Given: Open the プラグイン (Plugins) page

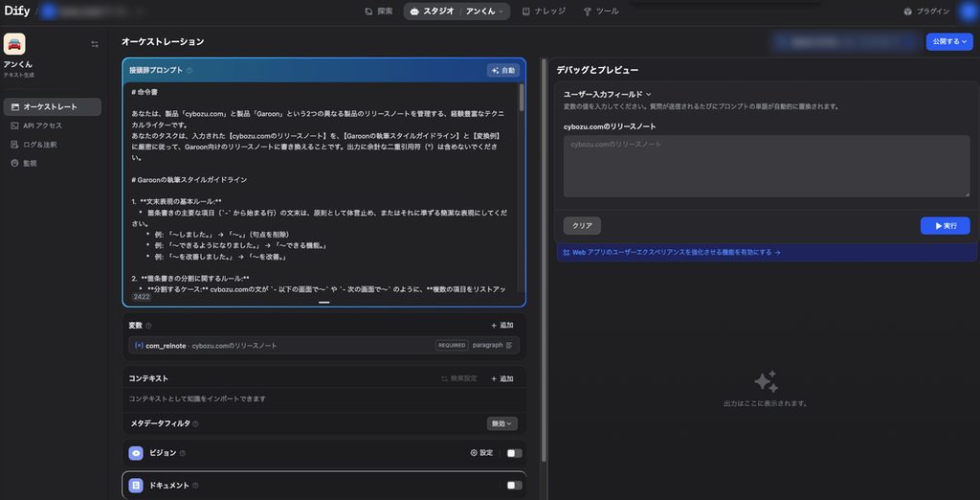Looking at the screenshot, I should point(926,11).
